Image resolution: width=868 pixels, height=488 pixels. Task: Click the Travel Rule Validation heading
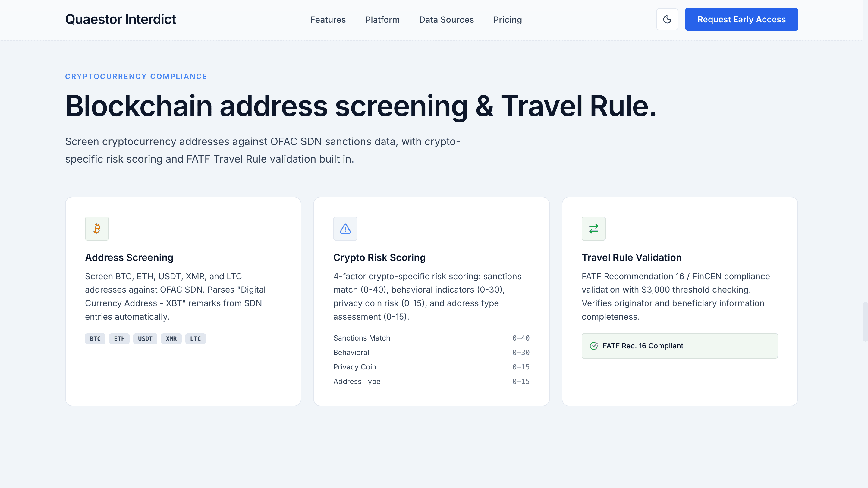(631, 257)
